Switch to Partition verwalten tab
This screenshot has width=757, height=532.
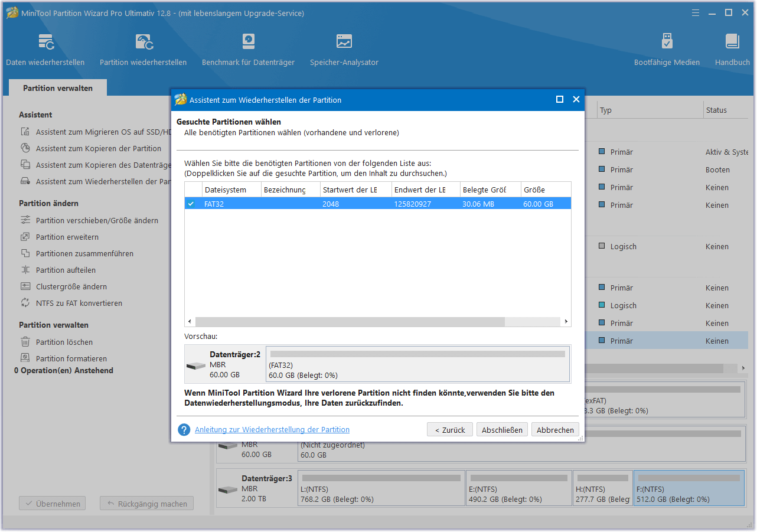(58, 88)
